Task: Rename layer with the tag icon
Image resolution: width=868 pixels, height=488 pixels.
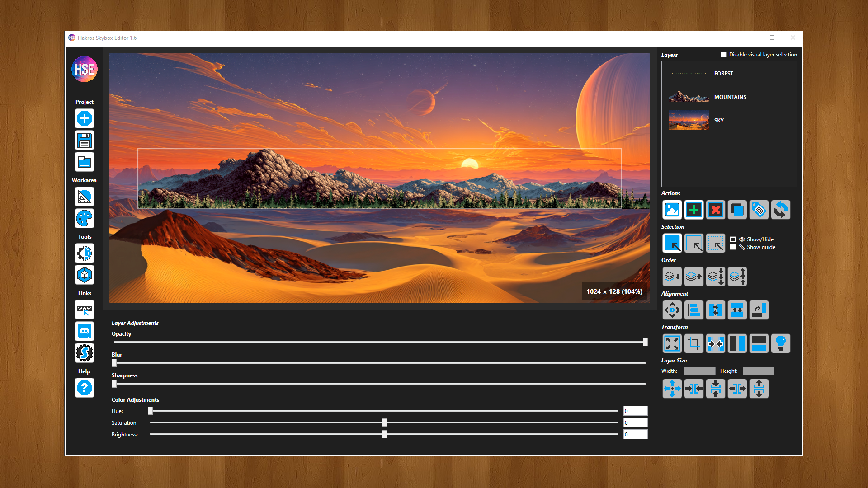Action: pos(759,210)
